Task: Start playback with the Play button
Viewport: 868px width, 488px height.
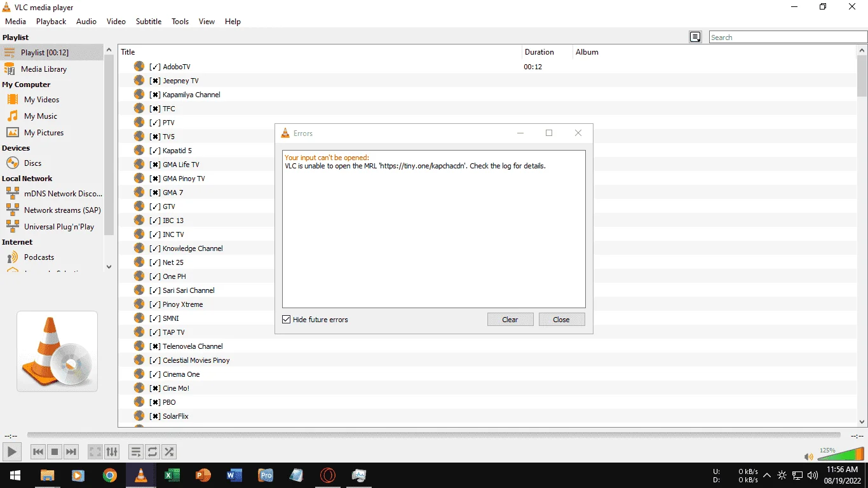Action: (11, 452)
